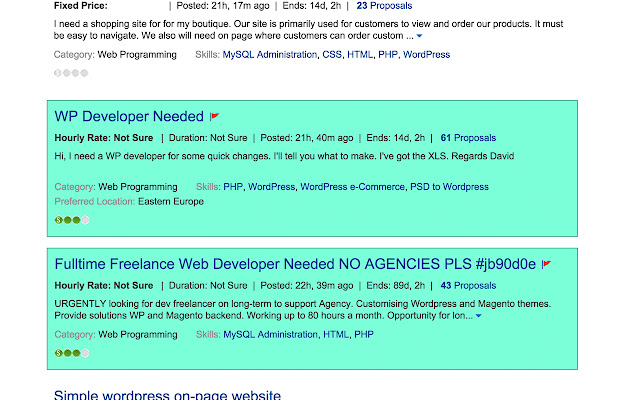The image size is (640, 400).
Task: Click 'Fixed Price:' label
Action: (81, 6)
